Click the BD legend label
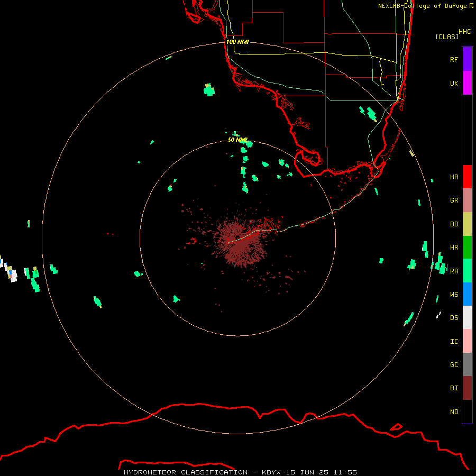 [454, 224]
